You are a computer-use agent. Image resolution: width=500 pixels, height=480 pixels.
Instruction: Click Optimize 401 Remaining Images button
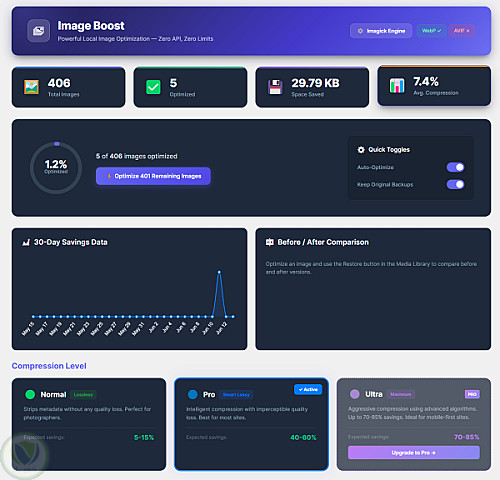pyautogui.click(x=153, y=176)
